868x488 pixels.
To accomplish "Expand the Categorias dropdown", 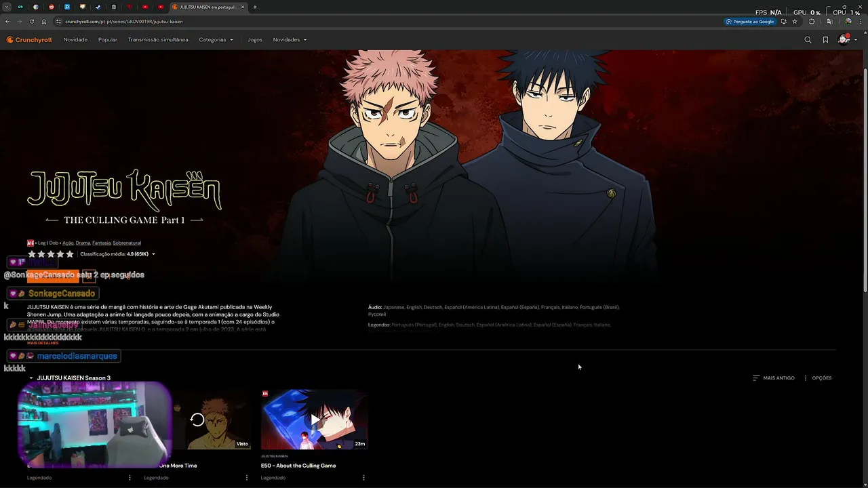I will (216, 40).
